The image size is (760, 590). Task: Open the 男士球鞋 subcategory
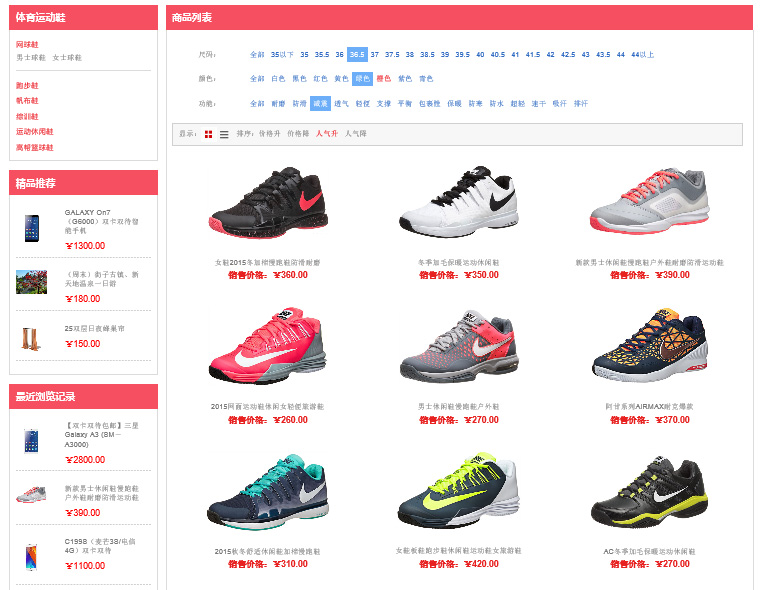31,58
